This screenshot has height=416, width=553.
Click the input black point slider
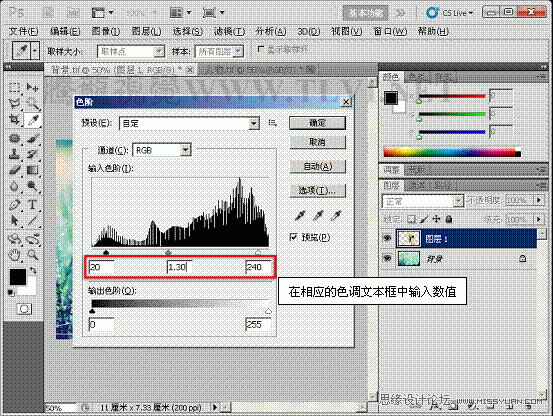(106, 252)
